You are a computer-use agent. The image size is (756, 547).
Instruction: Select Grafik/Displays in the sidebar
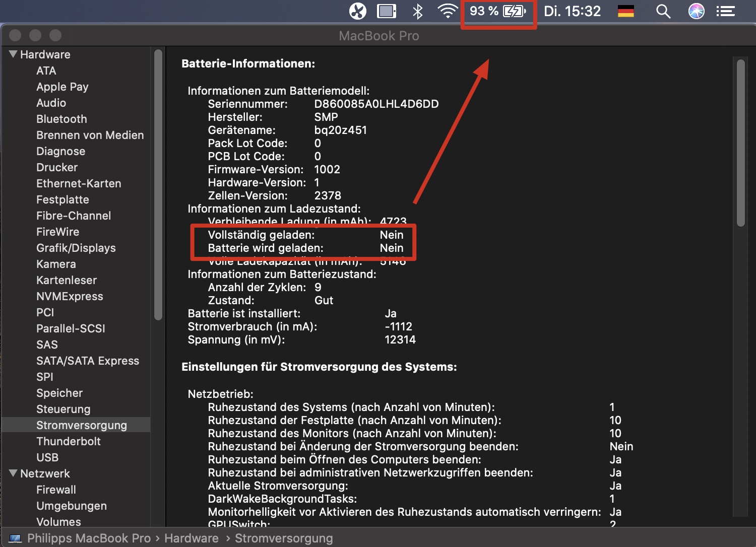[x=76, y=248]
